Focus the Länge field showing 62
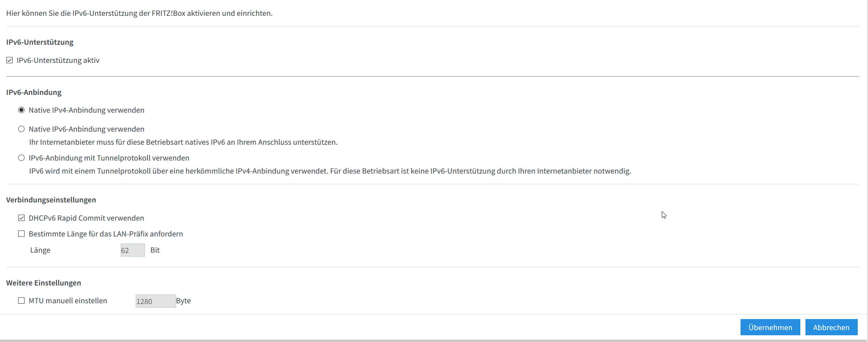 pyautogui.click(x=133, y=250)
